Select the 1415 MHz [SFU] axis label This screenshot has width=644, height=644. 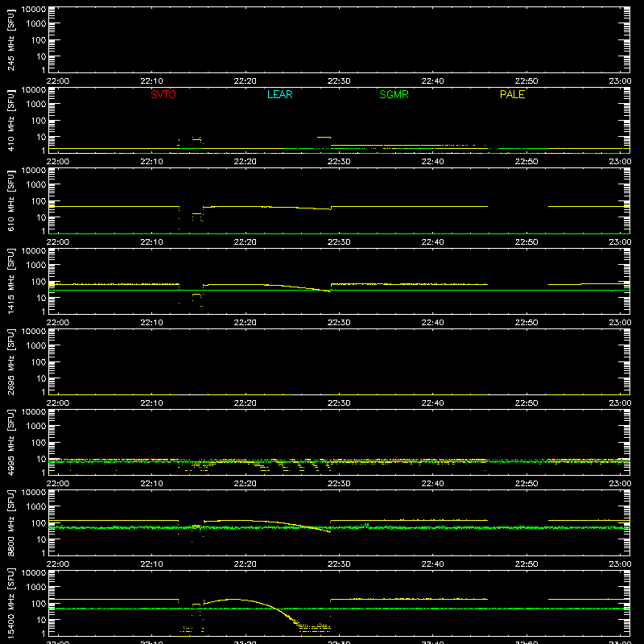pyautogui.click(x=11, y=282)
